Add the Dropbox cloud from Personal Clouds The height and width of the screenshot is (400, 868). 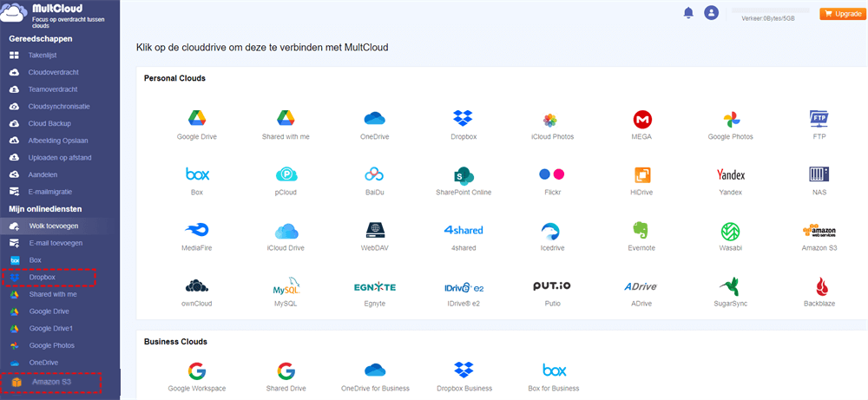[x=464, y=124]
